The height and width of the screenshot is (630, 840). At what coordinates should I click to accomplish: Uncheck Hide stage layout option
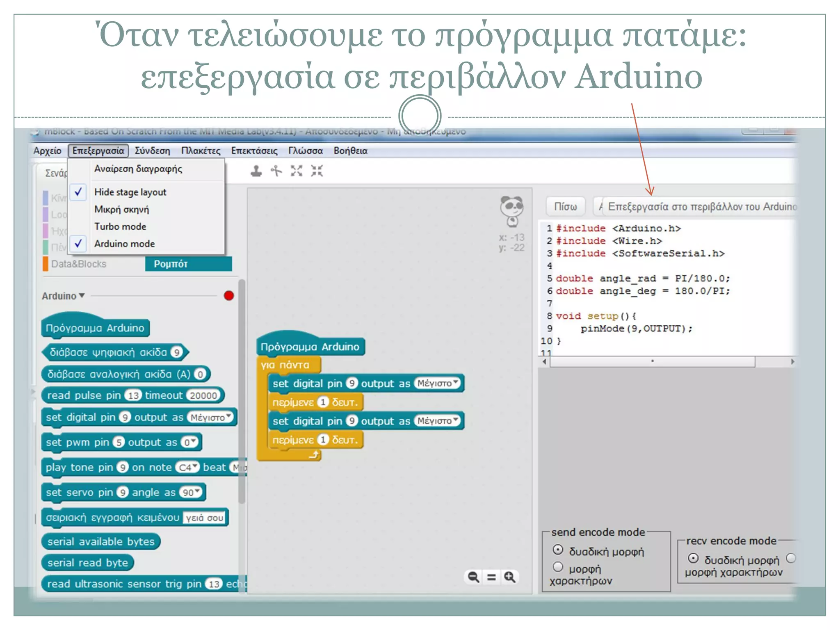[130, 192]
